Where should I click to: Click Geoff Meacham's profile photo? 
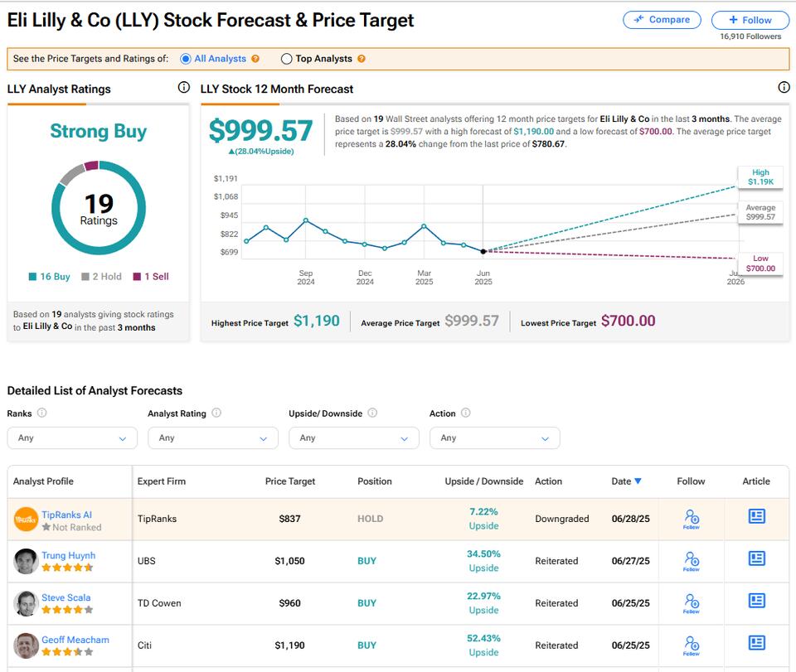coord(26,645)
